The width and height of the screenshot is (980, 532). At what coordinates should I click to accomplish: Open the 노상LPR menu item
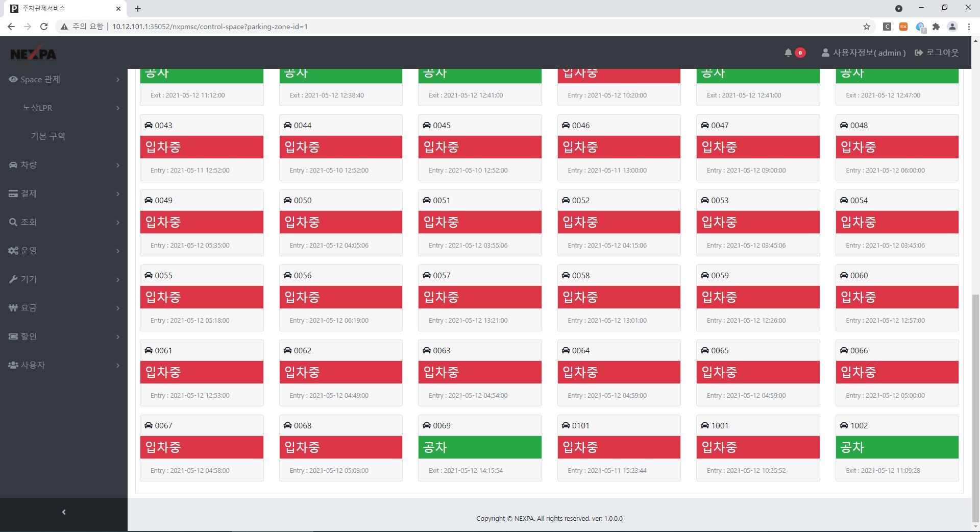pyautogui.click(x=37, y=108)
